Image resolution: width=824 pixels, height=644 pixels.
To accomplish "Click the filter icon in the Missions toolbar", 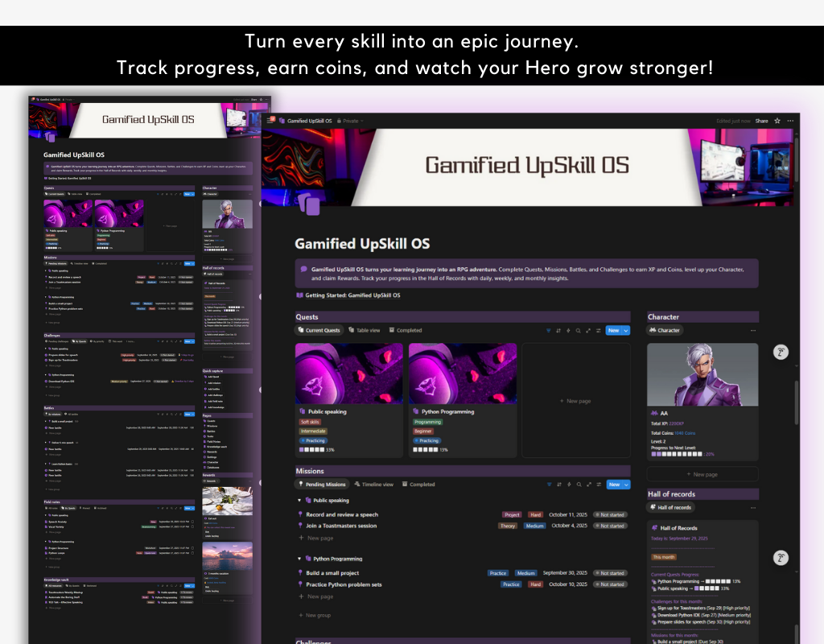I will click(x=550, y=485).
